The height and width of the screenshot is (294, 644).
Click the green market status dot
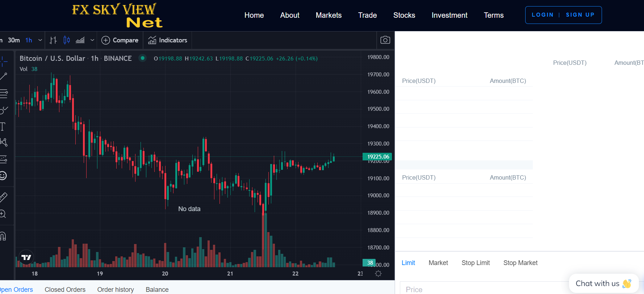(143, 58)
